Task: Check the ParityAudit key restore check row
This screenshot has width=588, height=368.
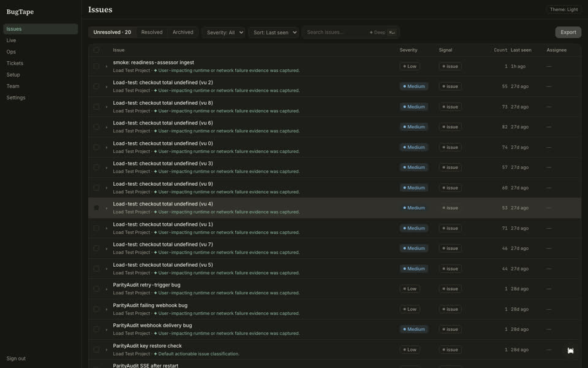Action: (96, 350)
